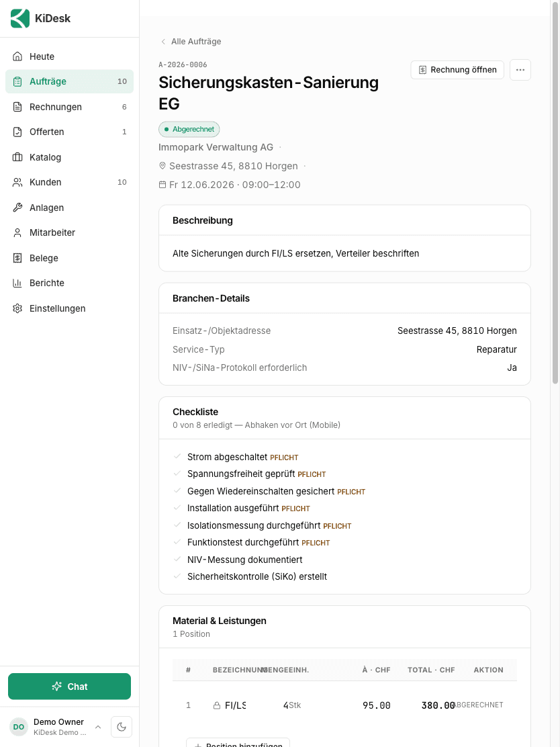Viewport: 560px width, 747px height.
Task: Click the 95.00 unit price cell
Action: click(376, 705)
